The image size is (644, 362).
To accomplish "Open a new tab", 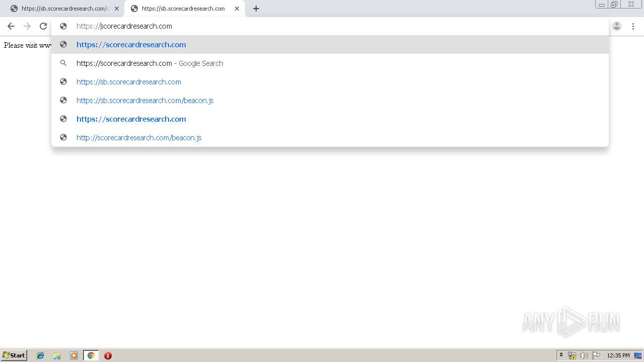I will click(256, 9).
